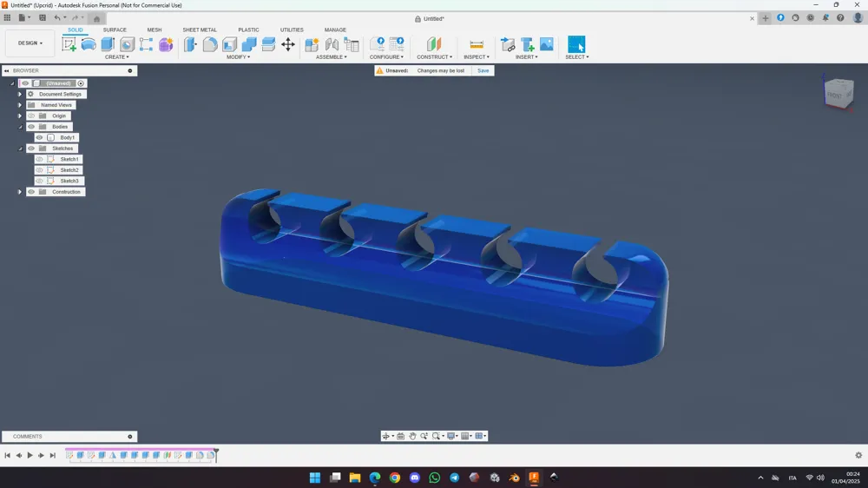
Task: Jump to the timeline end
Action: pyautogui.click(x=53, y=455)
